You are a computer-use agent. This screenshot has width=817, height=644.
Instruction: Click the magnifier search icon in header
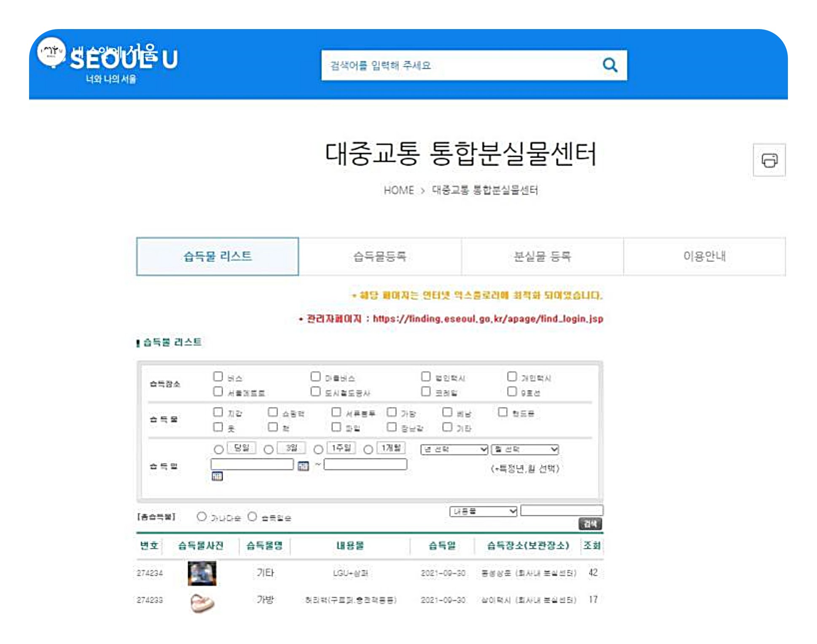tap(610, 65)
